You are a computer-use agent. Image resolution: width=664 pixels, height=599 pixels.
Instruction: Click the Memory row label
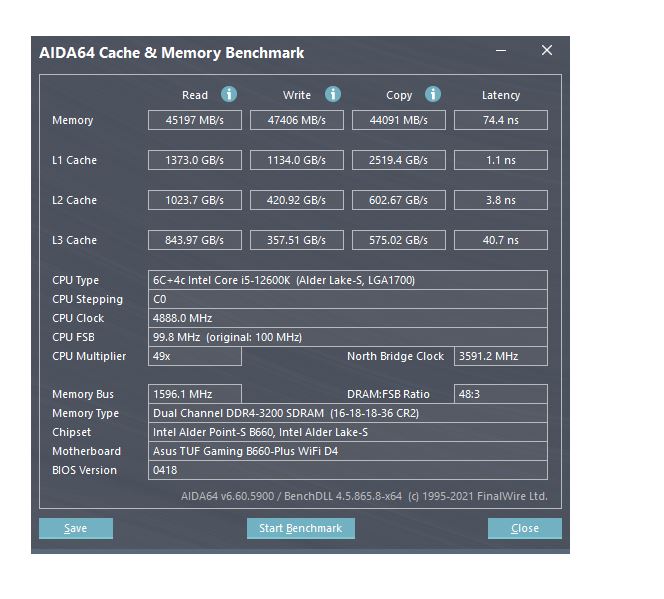(73, 121)
